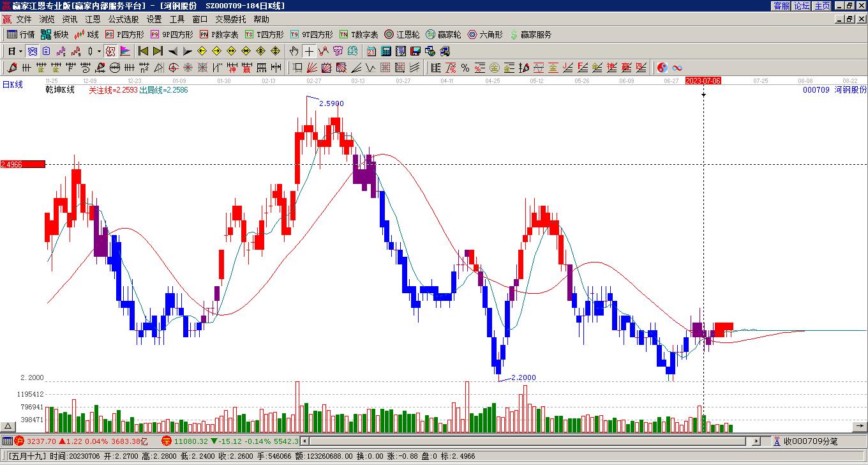
Task: Click the black right-pointing arrow icon
Action: [x=187, y=51]
